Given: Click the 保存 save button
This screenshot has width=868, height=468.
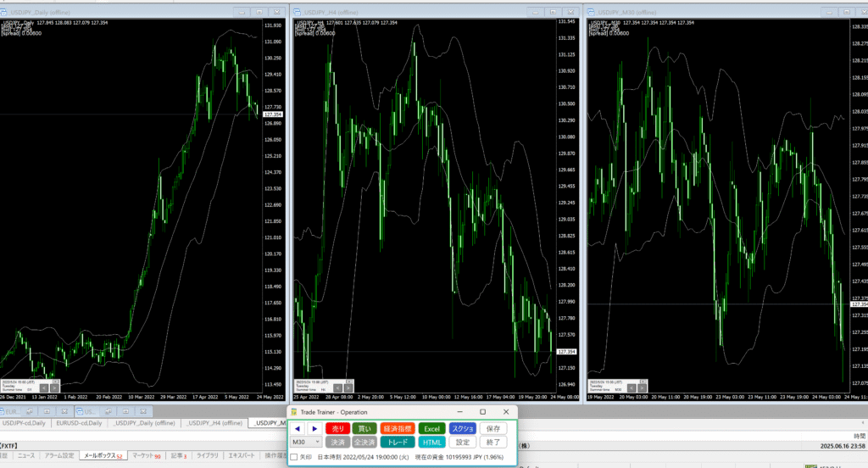Looking at the screenshot, I should click(x=493, y=429).
